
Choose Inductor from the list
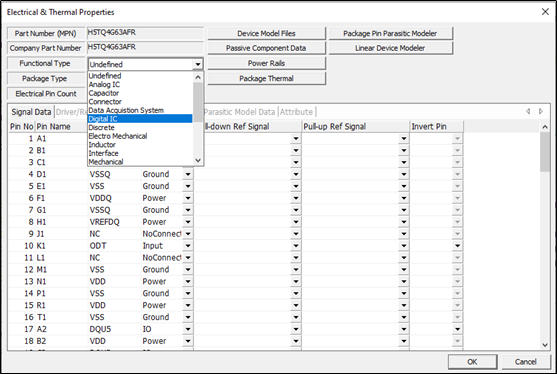point(140,145)
